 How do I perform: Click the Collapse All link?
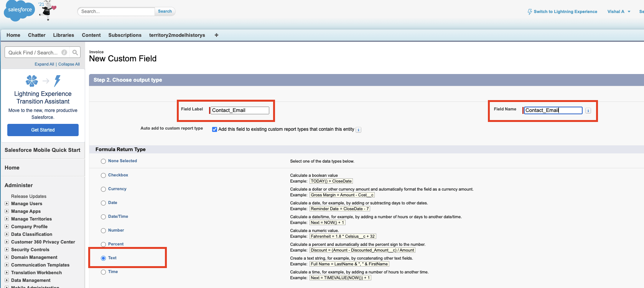pyautogui.click(x=69, y=64)
